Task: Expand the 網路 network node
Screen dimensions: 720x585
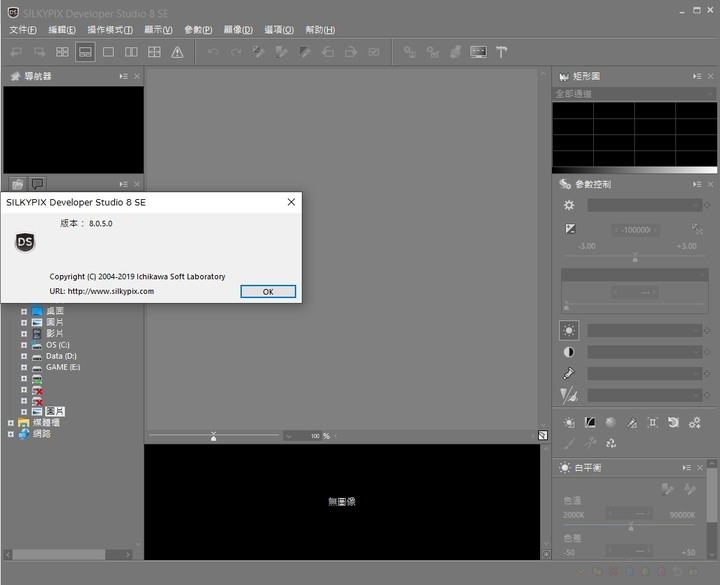Action: [11, 434]
